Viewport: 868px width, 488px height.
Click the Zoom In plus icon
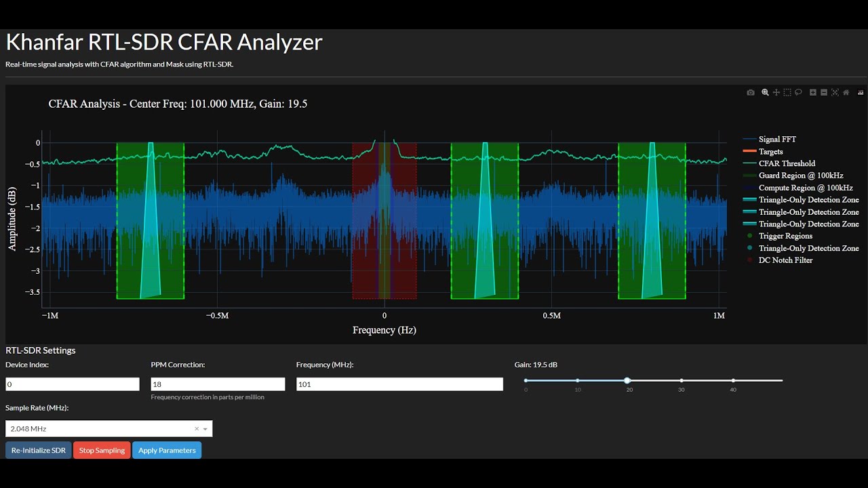click(813, 92)
